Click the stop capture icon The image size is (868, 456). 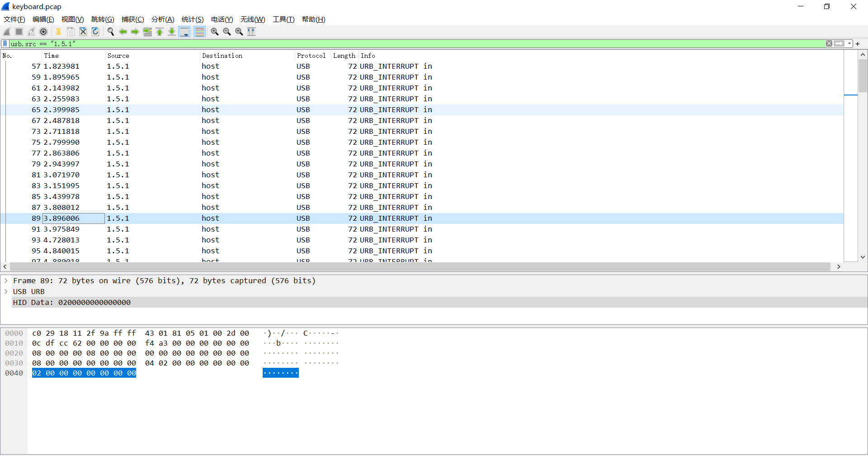pyautogui.click(x=19, y=32)
